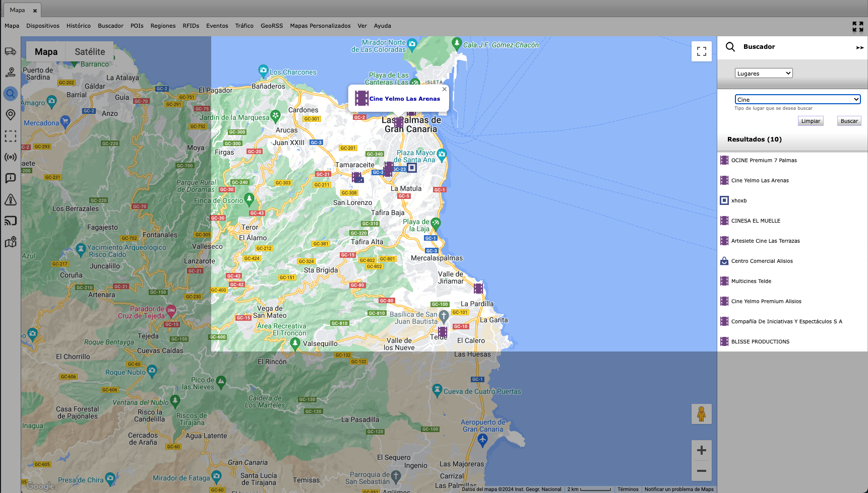Open the regions dashed-square icon in sidebar

(11, 136)
